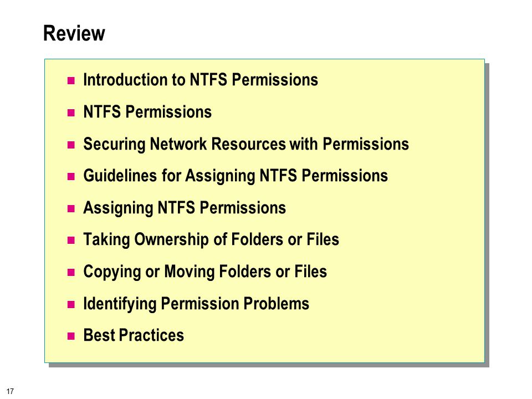Select the Assigning NTFS Permissions line
This screenshot has width=532, height=399.
[x=185, y=208]
